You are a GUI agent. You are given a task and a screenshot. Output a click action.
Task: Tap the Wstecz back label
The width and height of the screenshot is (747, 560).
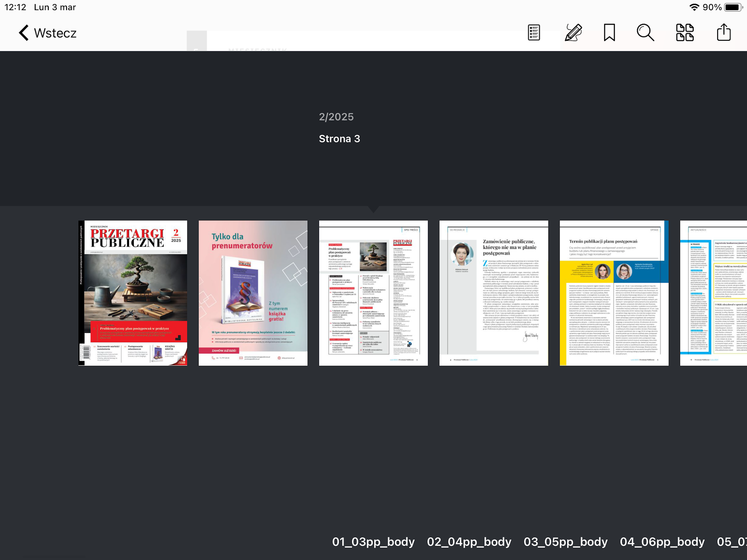(56, 33)
